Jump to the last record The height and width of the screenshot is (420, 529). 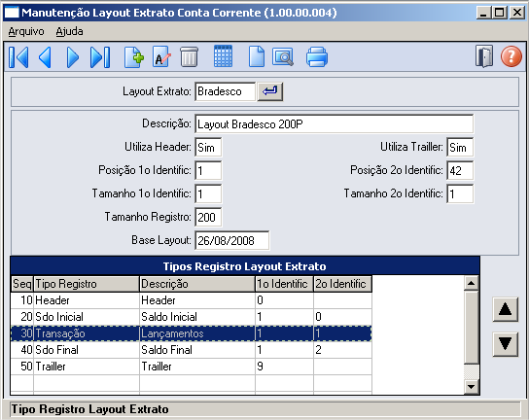pos(100,57)
